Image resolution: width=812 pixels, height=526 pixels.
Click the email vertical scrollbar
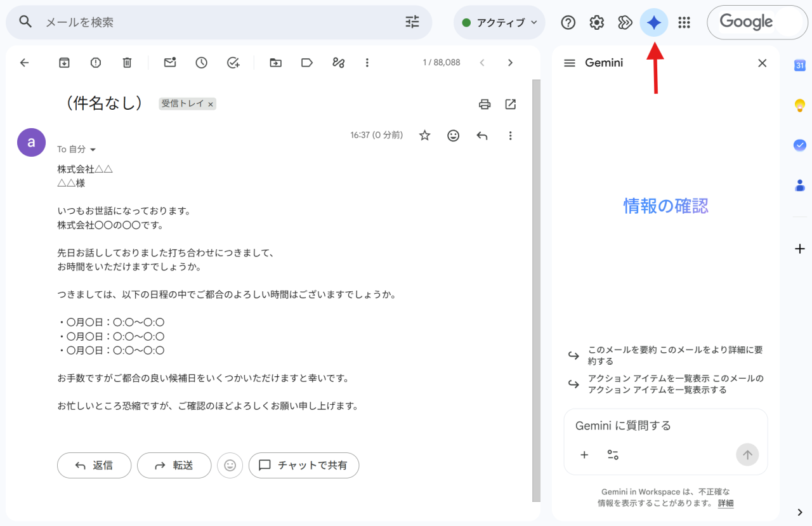pyautogui.click(x=536, y=289)
